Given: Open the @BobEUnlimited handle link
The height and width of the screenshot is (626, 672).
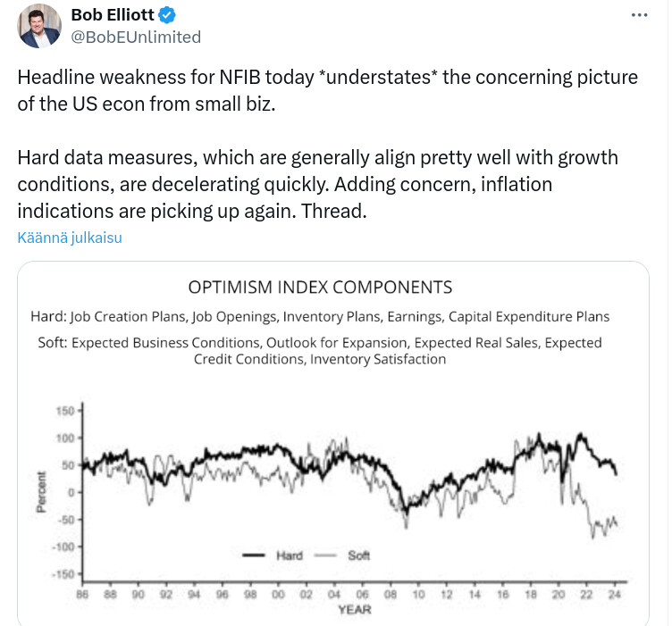Looking at the screenshot, I should pos(136,38).
